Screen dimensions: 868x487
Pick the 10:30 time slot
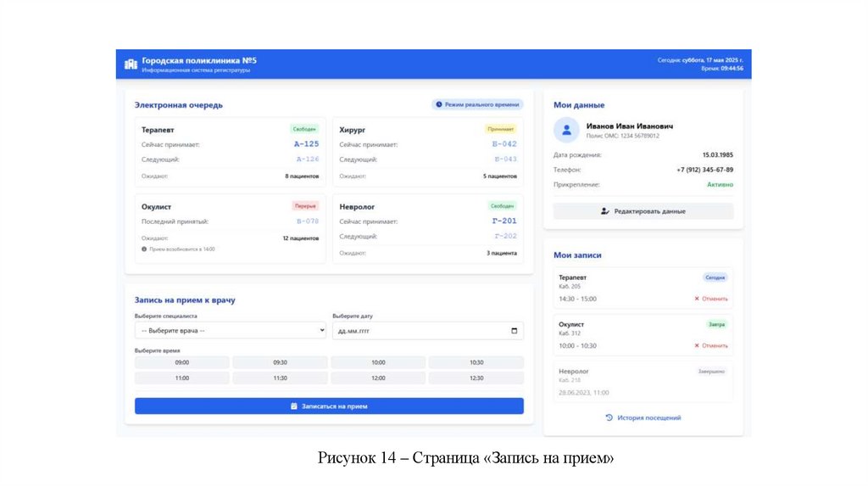coord(476,362)
